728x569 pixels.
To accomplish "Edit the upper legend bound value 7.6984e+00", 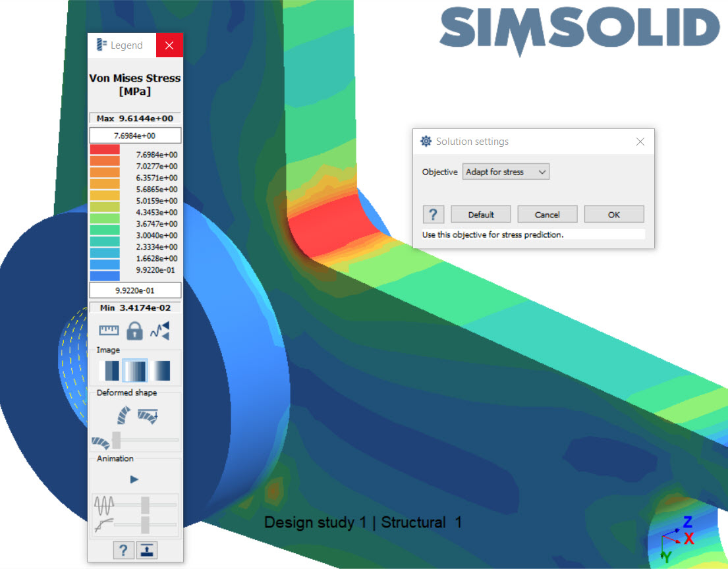I will point(135,135).
